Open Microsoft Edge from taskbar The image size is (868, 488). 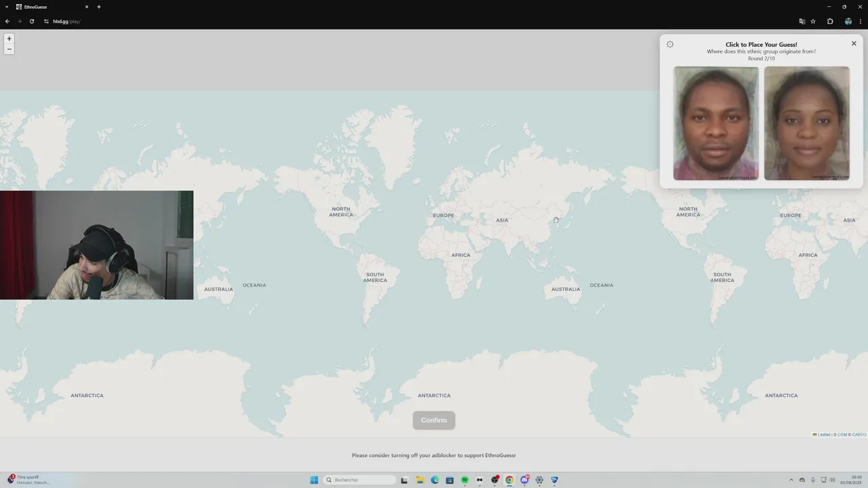435,480
